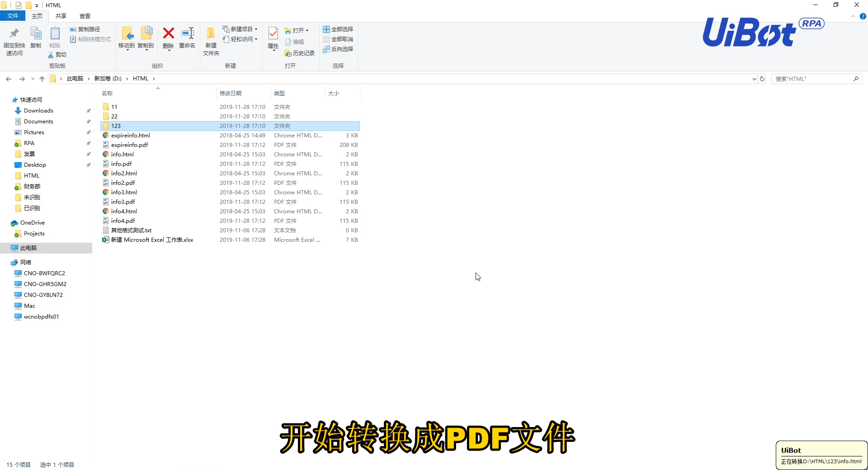The height and width of the screenshot is (470, 868).
Task: Click the Edit (编辑) button
Action: [294, 42]
